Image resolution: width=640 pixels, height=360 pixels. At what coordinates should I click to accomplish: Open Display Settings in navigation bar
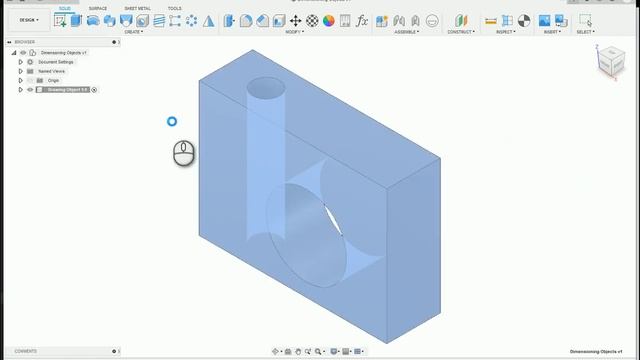(x=334, y=351)
